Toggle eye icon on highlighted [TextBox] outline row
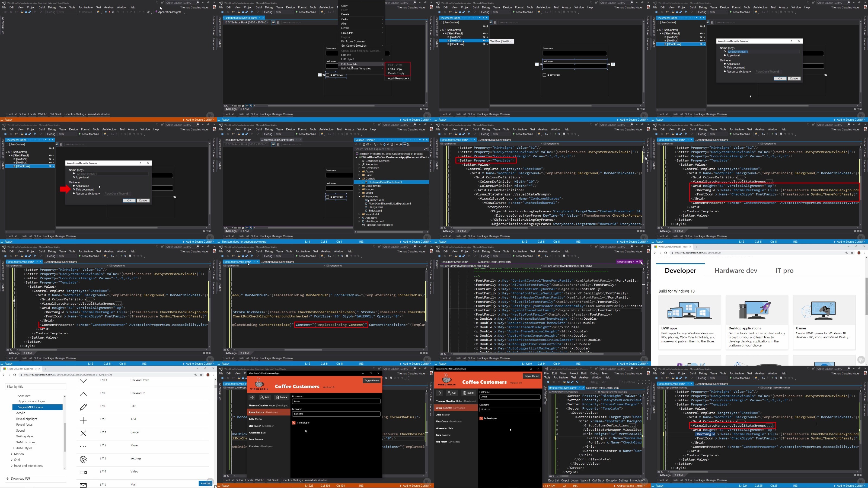 pyautogui.click(x=484, y=41)
